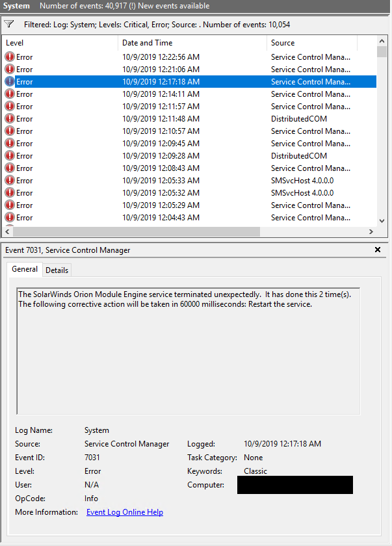Click the scroll down arrow of event list

[x=382, y=221]
